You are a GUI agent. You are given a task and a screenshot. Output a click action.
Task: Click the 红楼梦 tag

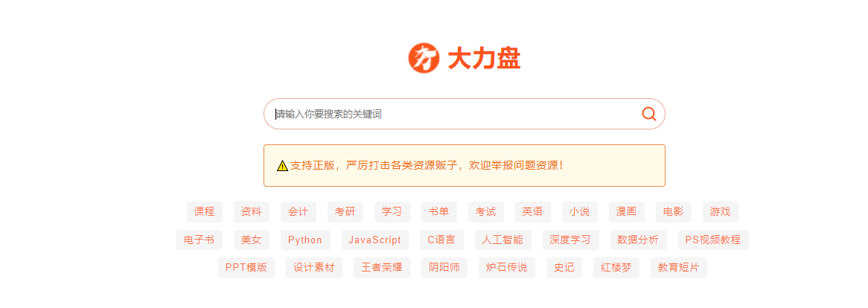coord(616,268)
